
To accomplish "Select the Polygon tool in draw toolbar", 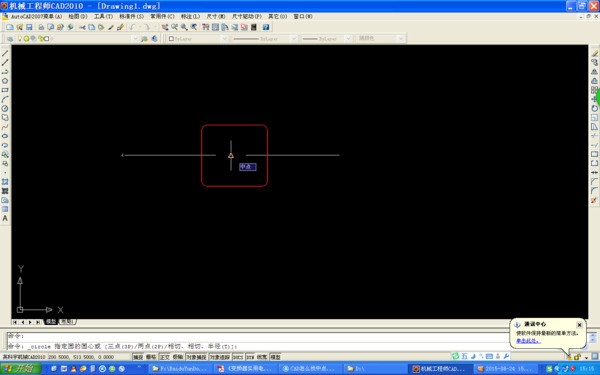I will coord(5,81).
